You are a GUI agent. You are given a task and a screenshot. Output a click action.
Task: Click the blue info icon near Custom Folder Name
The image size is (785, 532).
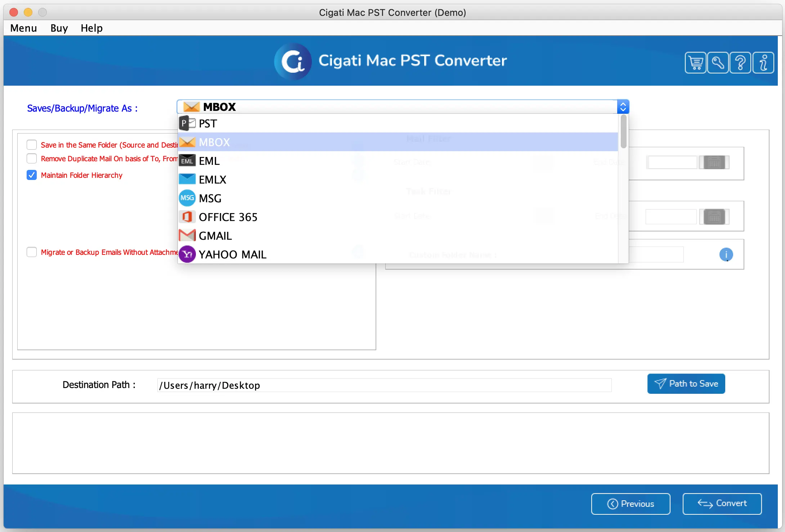coord(726,254)
